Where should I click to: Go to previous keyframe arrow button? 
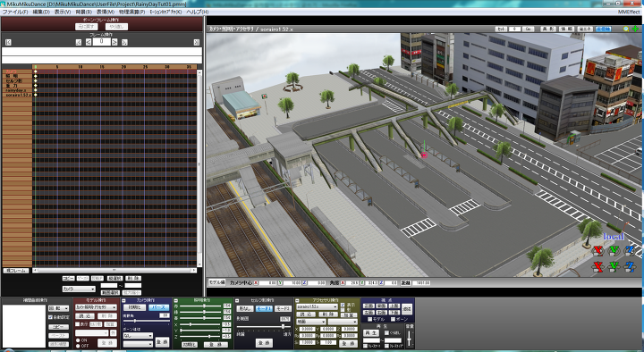pos(79,42)
